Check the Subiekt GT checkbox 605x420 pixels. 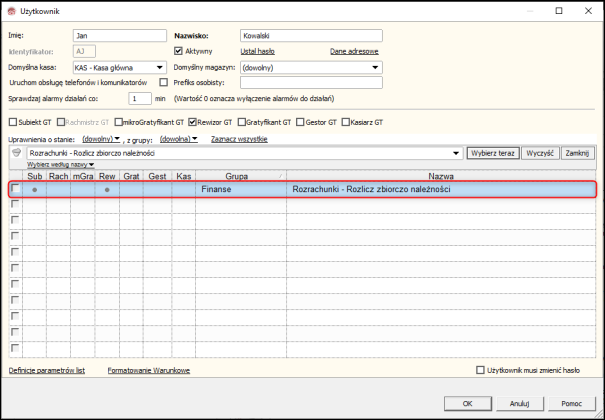(x=13, y=122)
